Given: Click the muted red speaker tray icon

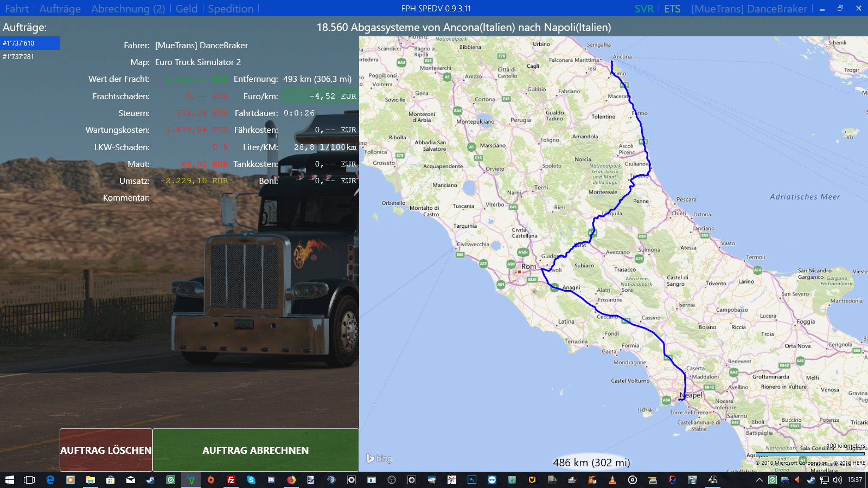Looking at the screenshot, I should pyautogui.click(x=797, y=480).
